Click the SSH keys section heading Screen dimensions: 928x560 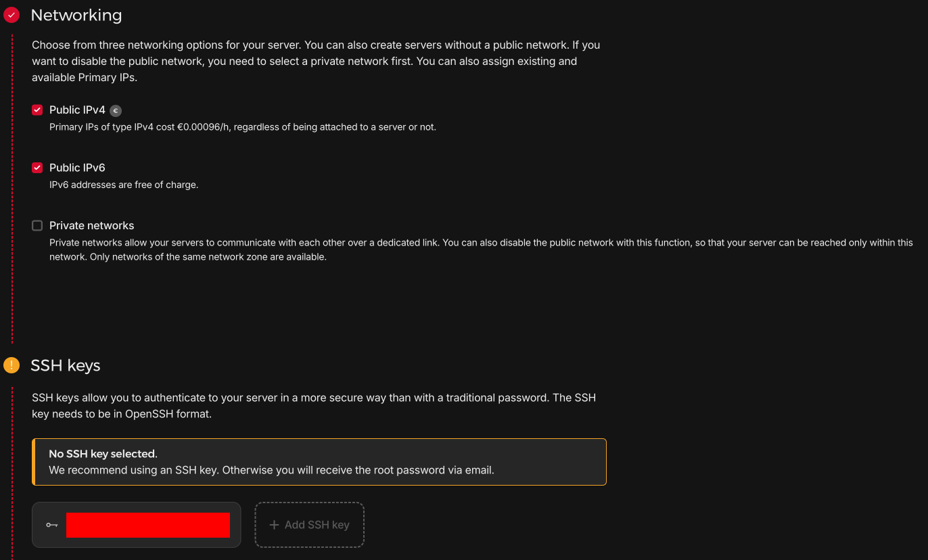(66, 365)
